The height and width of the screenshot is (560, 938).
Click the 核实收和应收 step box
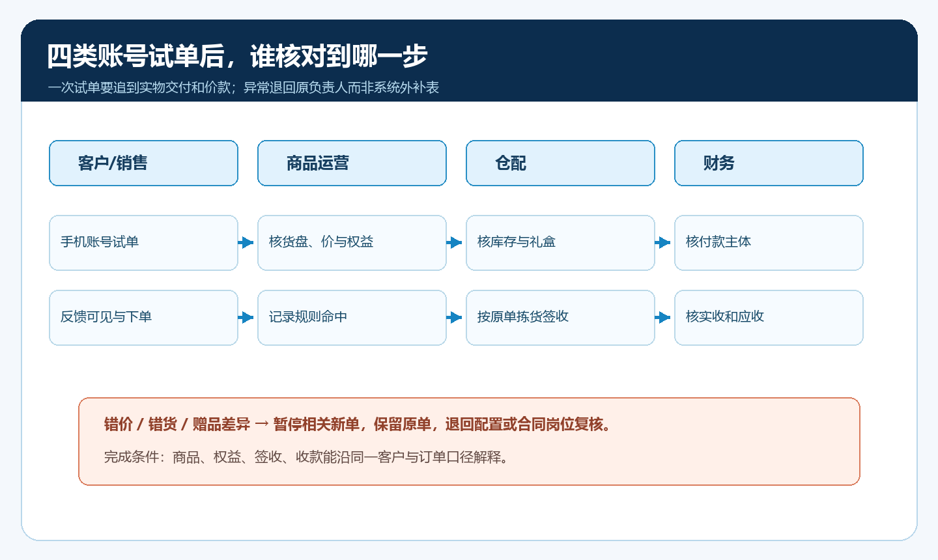[x=769, y=318]
